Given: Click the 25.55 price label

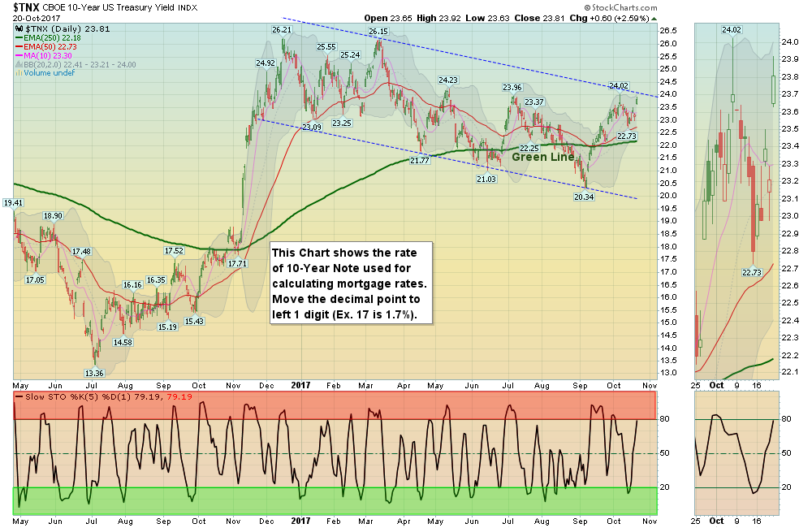Looking at the screenshot, I should [x=326, y=47].
